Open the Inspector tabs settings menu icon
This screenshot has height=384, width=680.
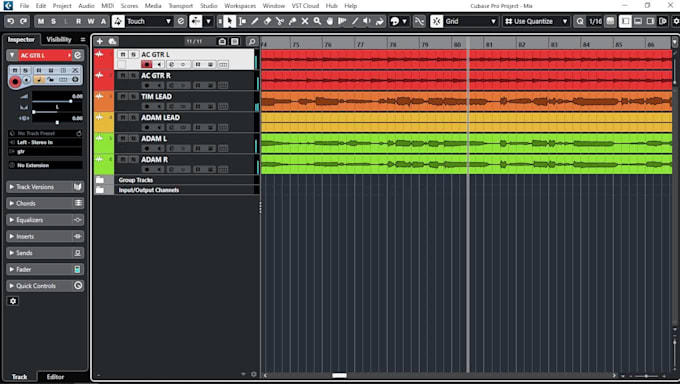click(x=83, y=39)
